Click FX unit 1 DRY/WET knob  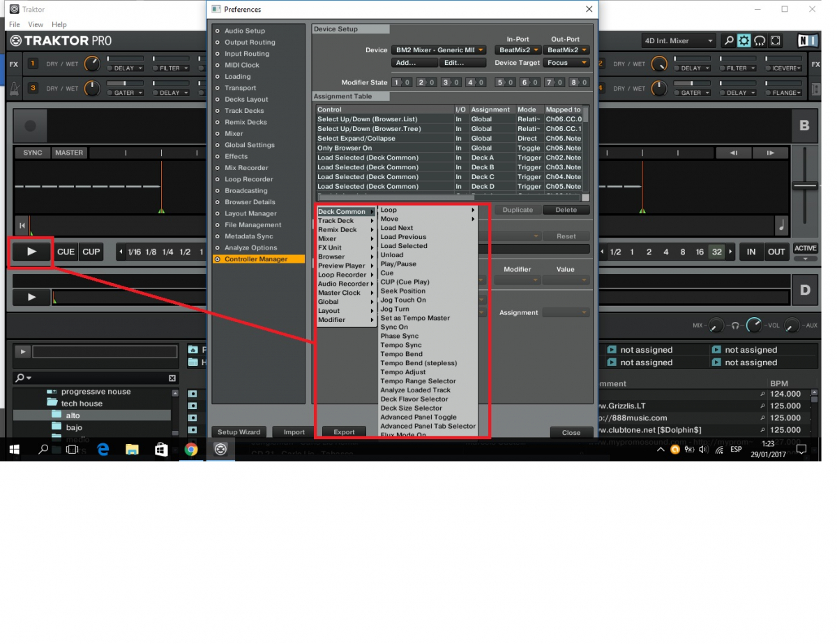coord(92,65)
